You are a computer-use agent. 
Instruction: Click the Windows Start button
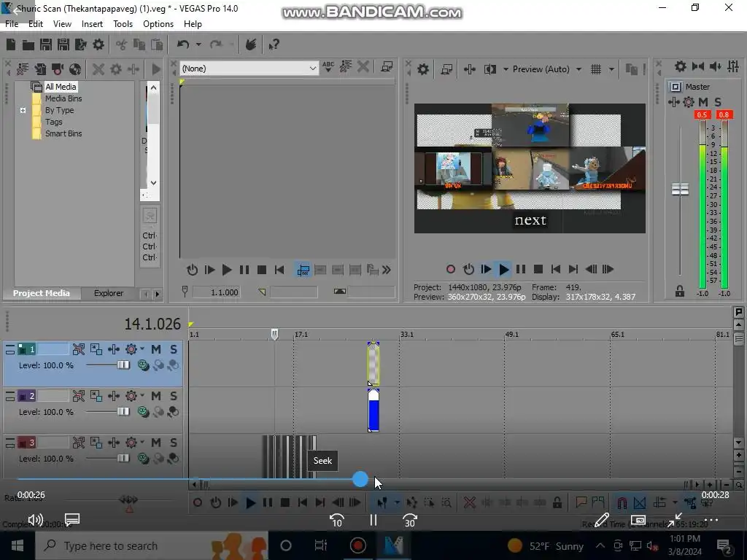point(18,545)
